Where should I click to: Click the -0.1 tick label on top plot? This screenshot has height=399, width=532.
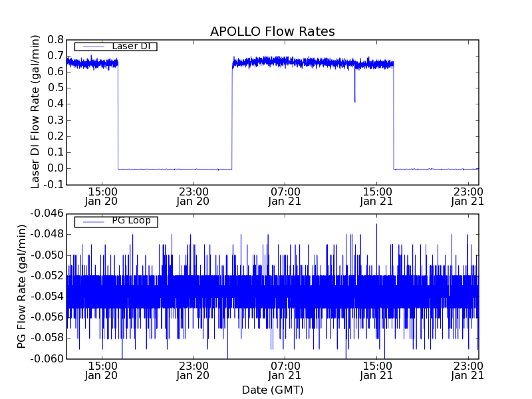53,185
